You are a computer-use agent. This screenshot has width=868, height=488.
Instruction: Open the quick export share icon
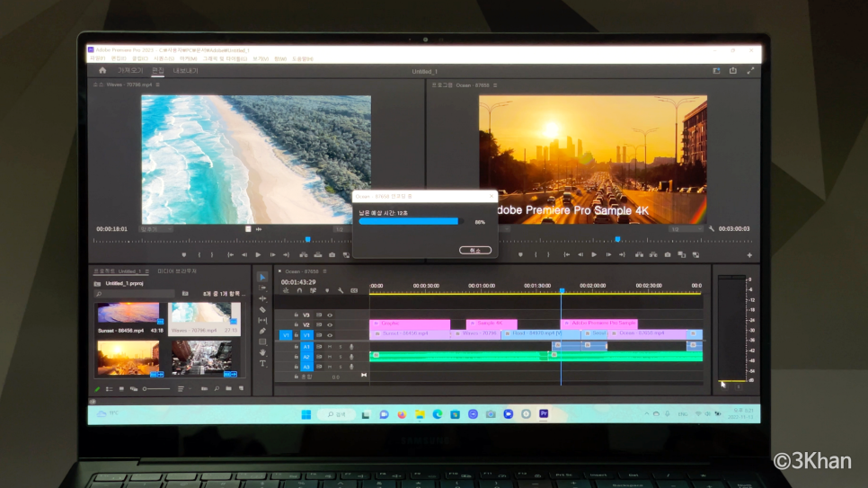click(x=733, y=70)
